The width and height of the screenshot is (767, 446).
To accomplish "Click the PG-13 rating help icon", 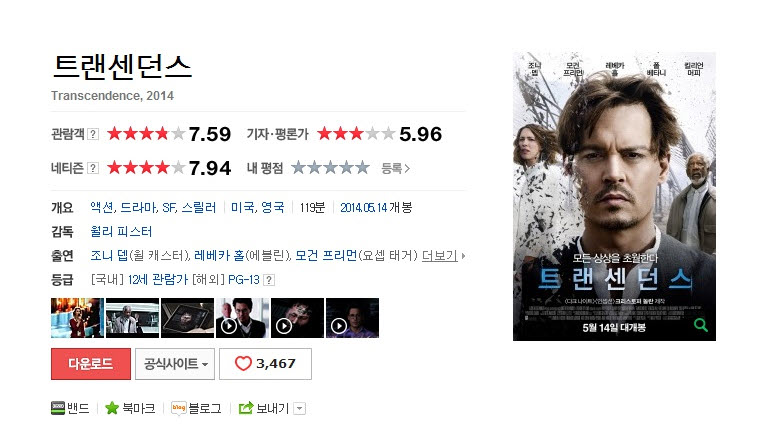I will coord(269,280).
